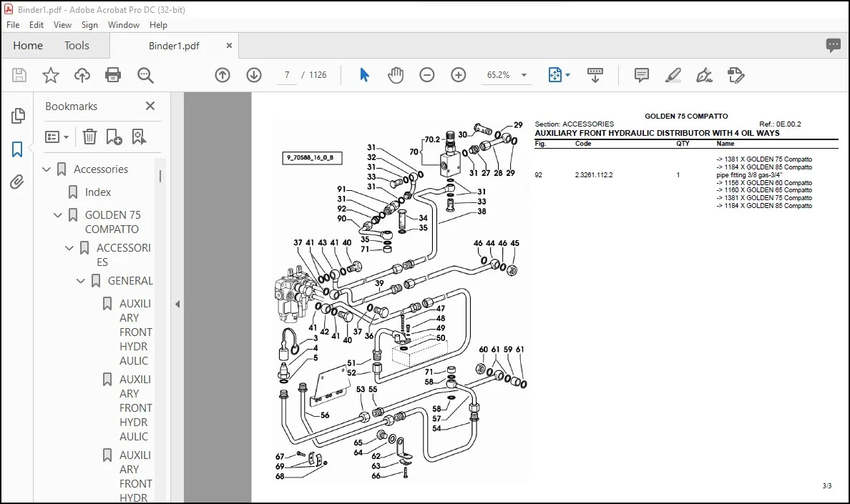Select the GENERAL bookmark label
This screenshot has width=850, height=504.
tap(130, 281)
